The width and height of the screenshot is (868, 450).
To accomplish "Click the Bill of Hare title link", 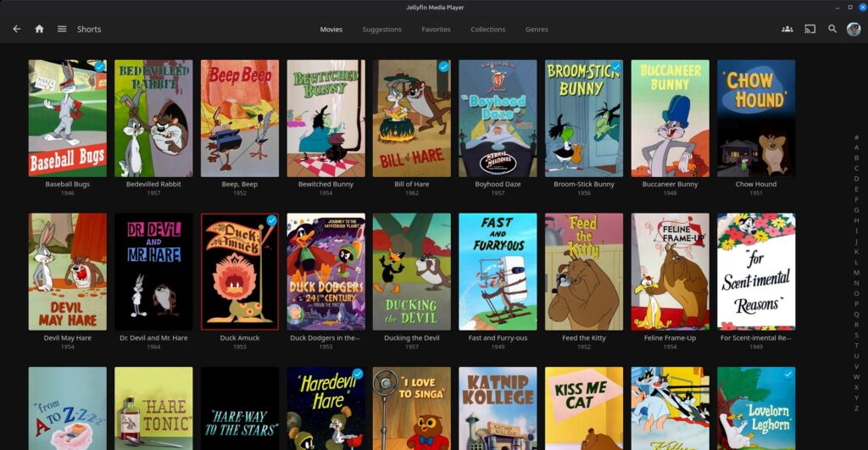I will tap(411, 184).
